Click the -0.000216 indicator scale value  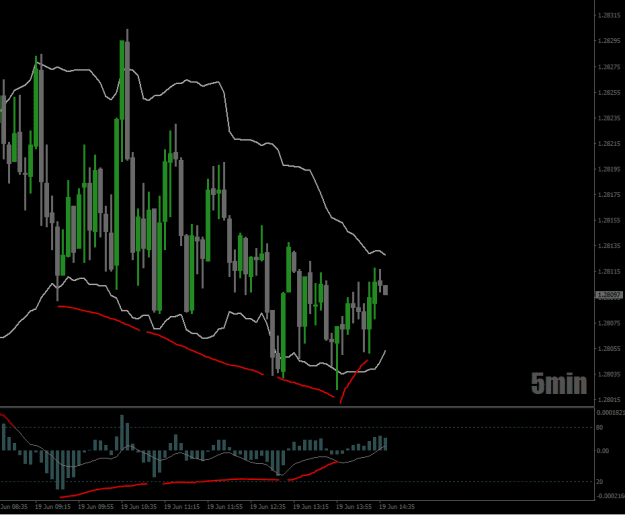pos(611,496)
